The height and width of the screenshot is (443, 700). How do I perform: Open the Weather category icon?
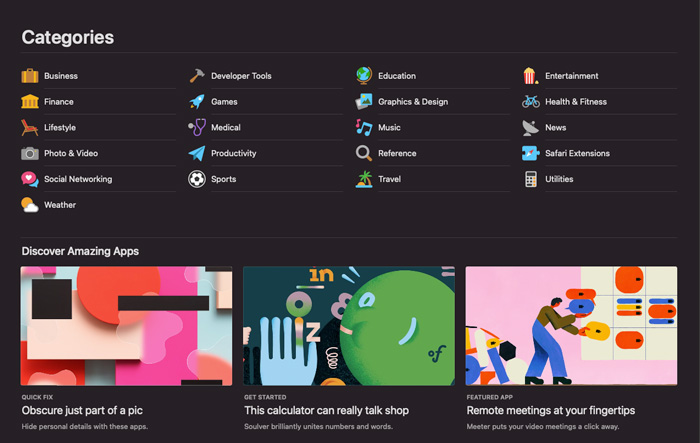30,205
